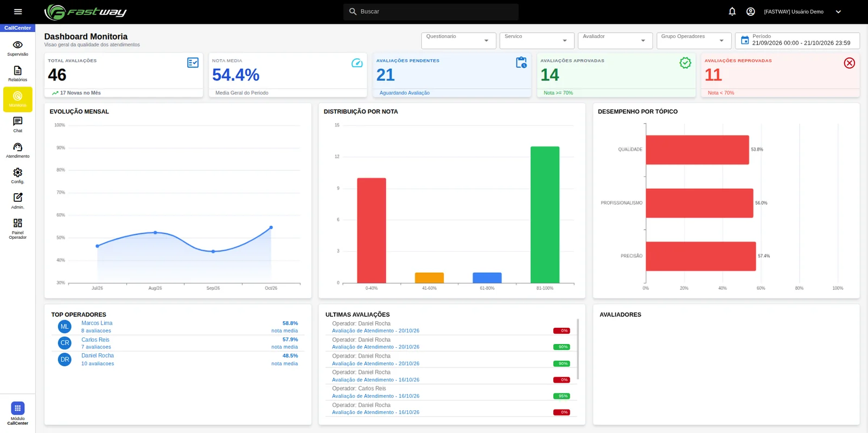Open Admin. in the sidebar

(x=18, y=201)
